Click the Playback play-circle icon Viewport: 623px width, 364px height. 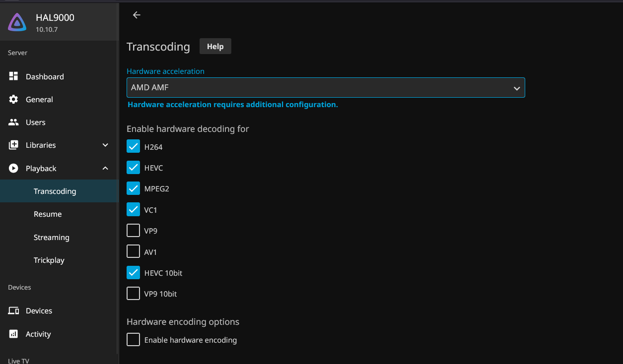click(x=13, y=168)
